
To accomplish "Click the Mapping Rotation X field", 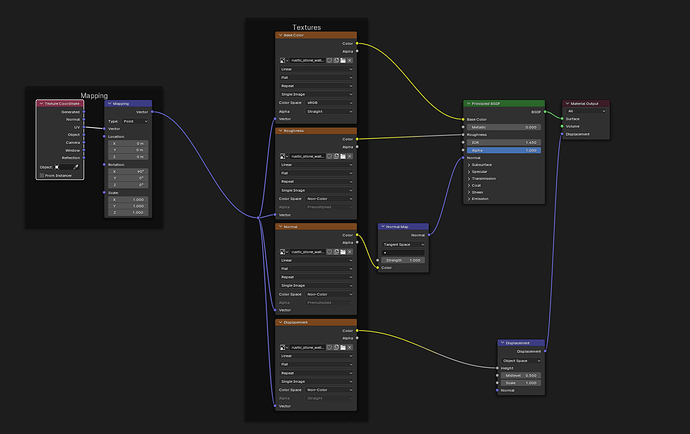I will point(128,171).
